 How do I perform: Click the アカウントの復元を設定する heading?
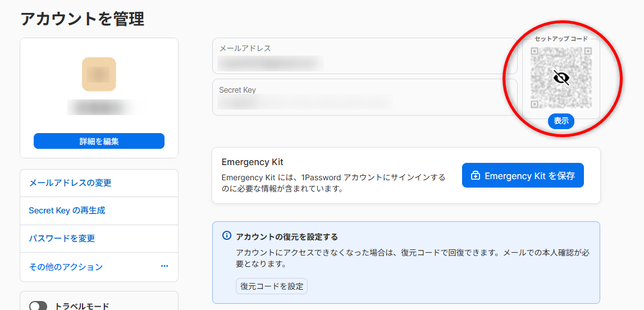pos(287,236)
